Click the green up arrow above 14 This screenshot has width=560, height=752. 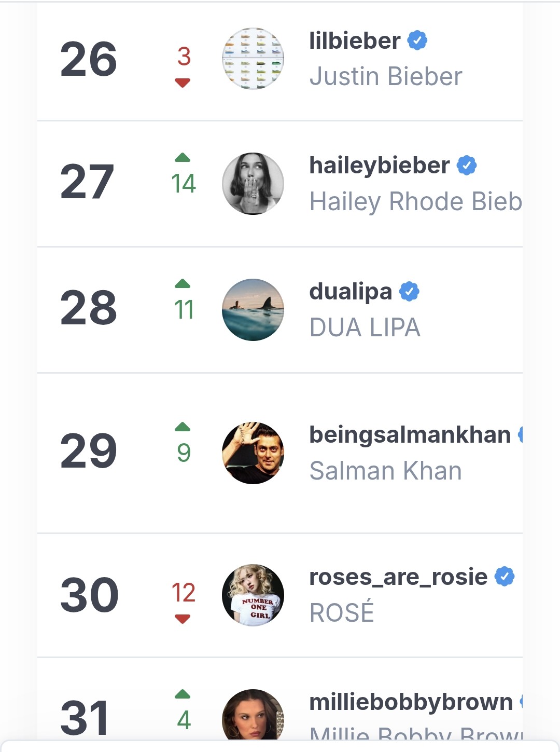[x=183, y=158]
